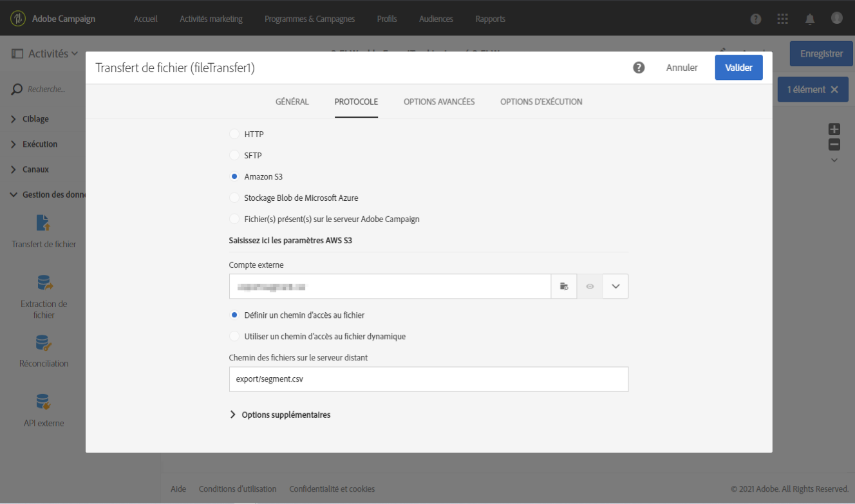This screenshot has height=504, width=855.
Task: Click the API externe activity icon
Action: click(44, 402)
